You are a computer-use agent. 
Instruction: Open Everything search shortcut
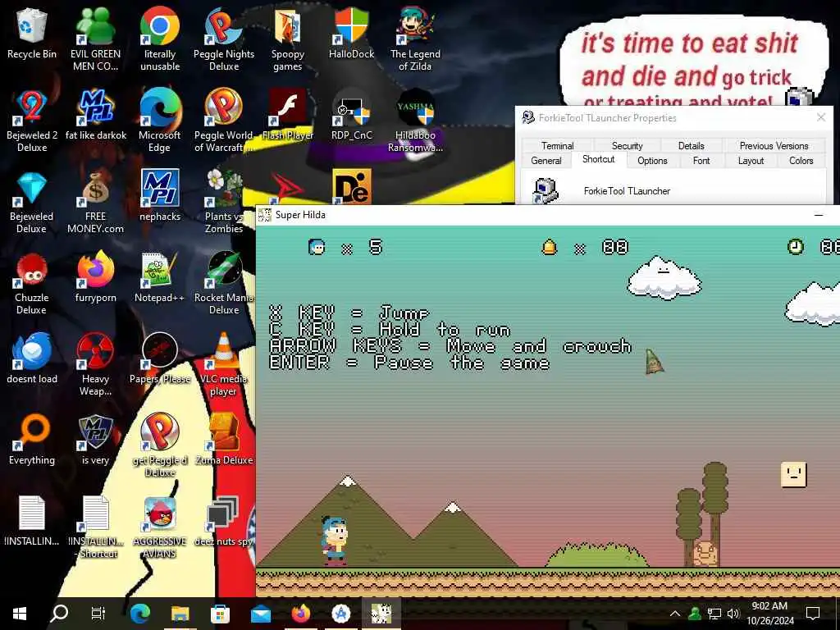pyautogui.click(x=32, y=440)
